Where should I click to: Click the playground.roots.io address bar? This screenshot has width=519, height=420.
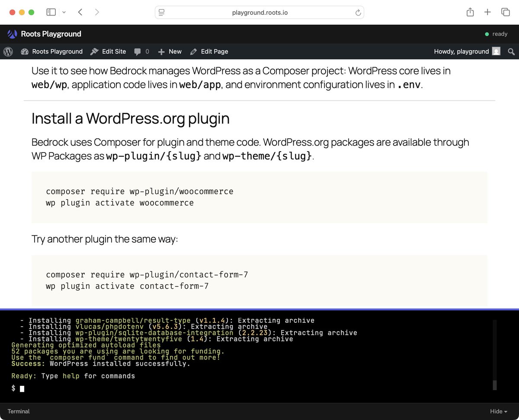[259, 13]
